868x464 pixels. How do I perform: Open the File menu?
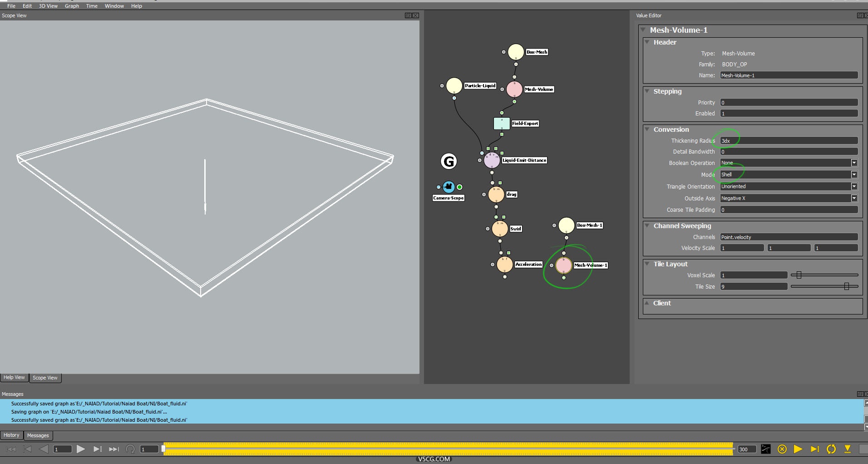coord(11,6)
